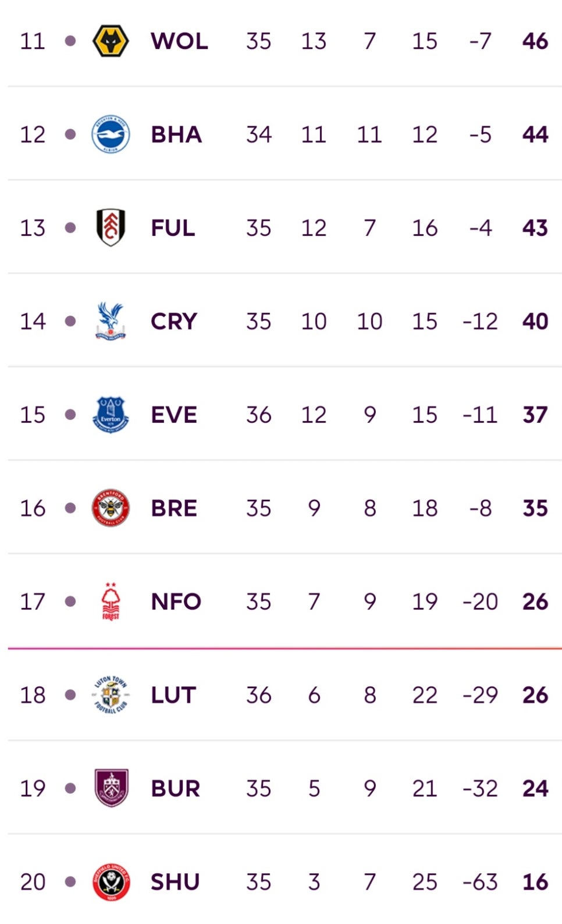Open the Everton club crest
This screenshot has height=924, width=562.
pyautogui.click(x=111, y=415)
